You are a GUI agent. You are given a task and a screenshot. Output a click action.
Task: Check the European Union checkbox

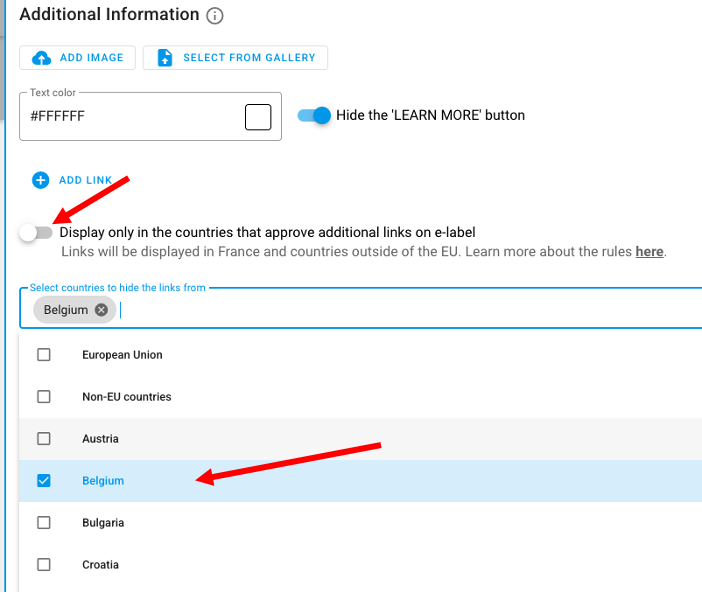(44, 355)
